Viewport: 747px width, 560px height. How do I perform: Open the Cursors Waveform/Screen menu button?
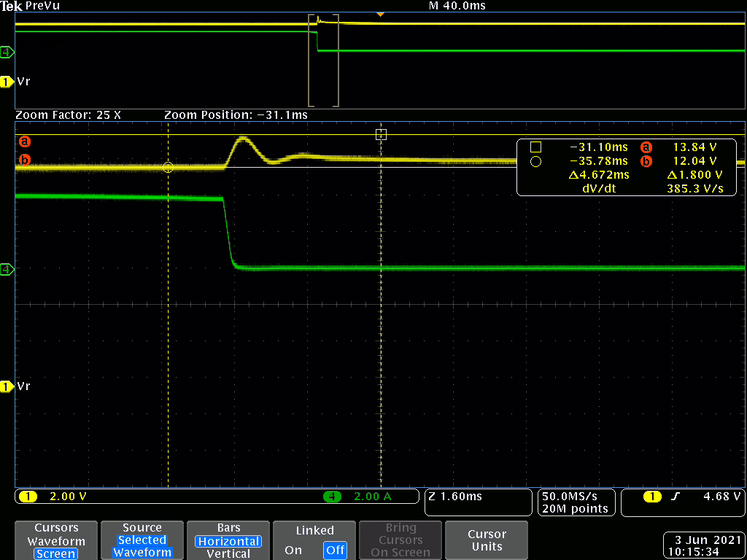[x=55, y=540]
